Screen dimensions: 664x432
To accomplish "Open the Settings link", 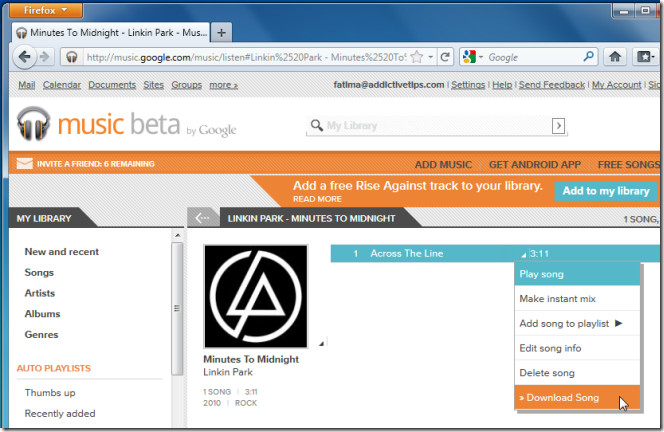I will [x=468, y=85].
